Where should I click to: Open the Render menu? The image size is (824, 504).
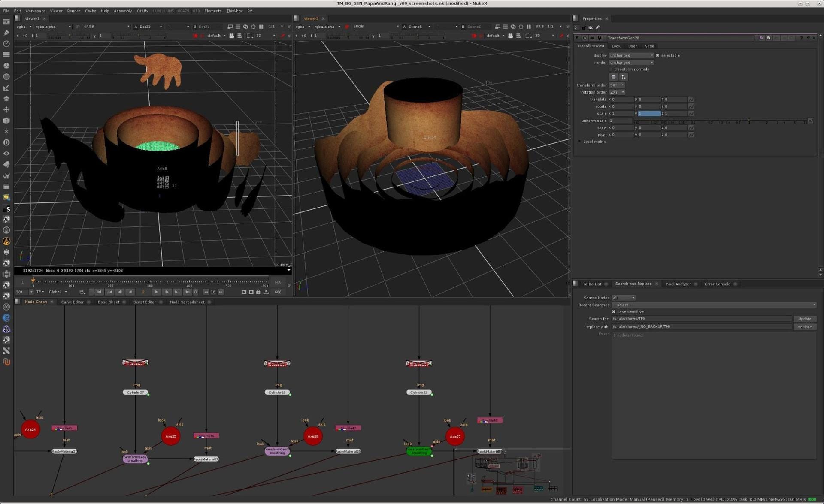73,11
